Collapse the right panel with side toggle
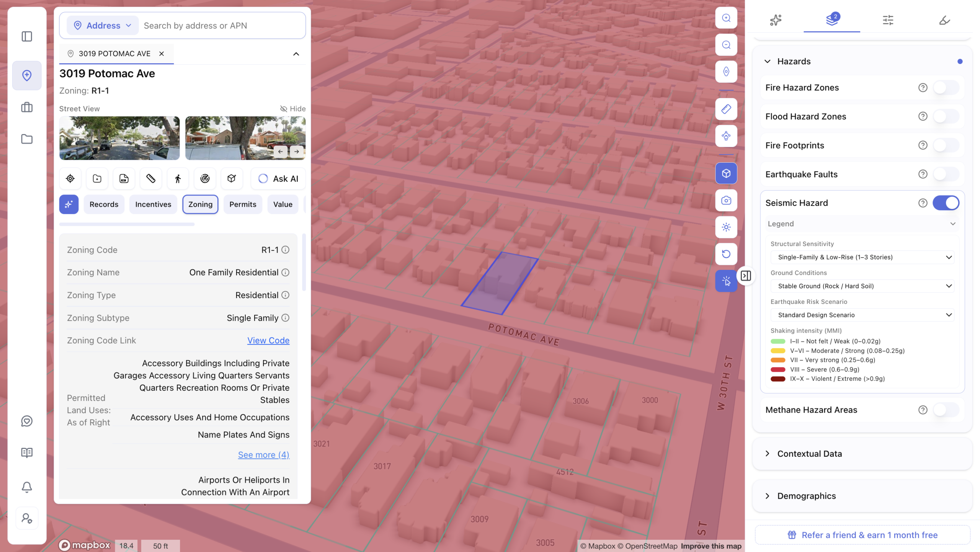Screen dimensions: 980x552 (746, 276)
